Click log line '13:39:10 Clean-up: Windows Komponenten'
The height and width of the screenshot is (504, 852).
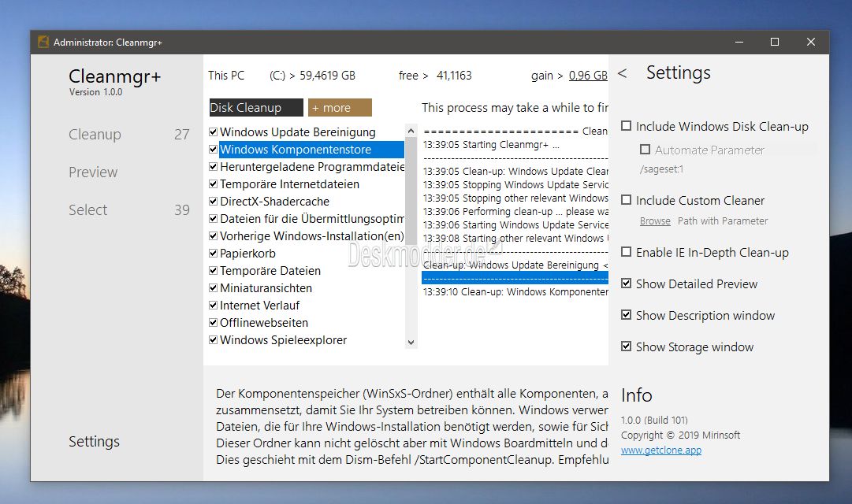515,292
